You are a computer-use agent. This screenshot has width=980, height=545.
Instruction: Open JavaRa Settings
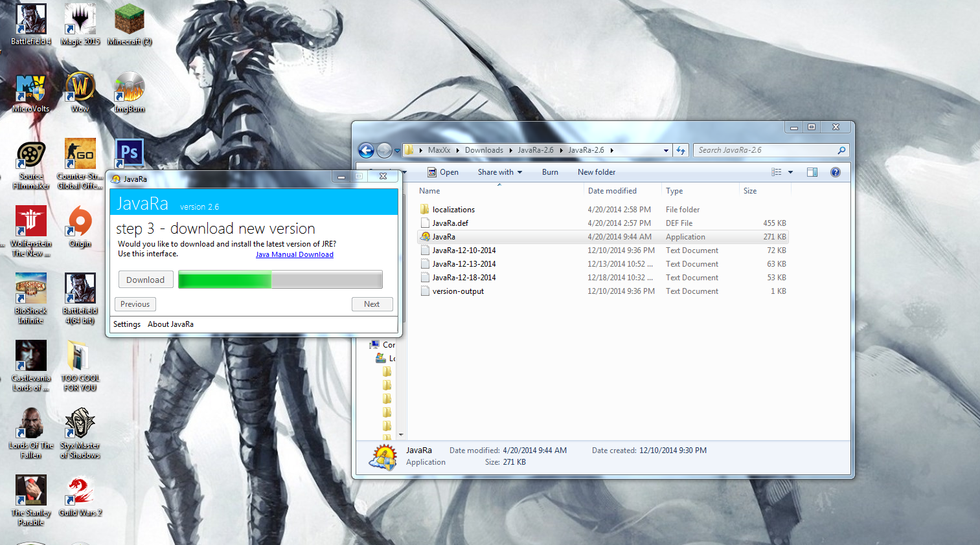click(x=127, y=324)
